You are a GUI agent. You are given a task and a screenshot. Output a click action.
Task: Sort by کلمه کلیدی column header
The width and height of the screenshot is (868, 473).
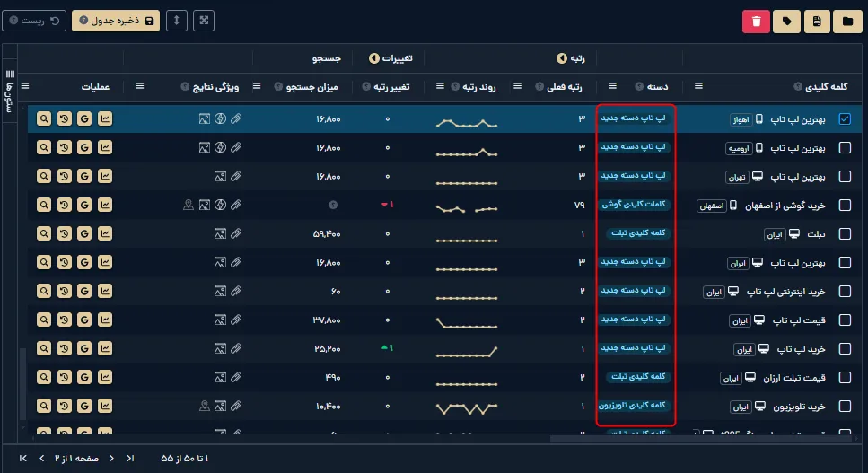point(827,86)
